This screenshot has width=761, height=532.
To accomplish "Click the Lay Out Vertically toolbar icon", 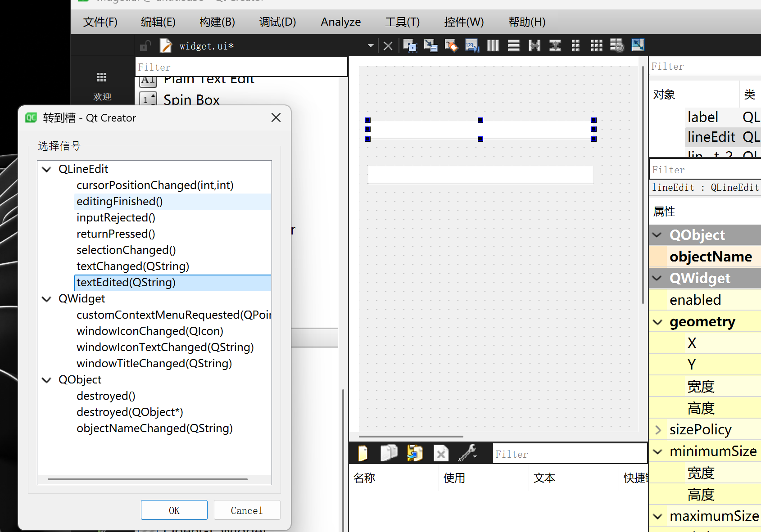I will (514, 45).
